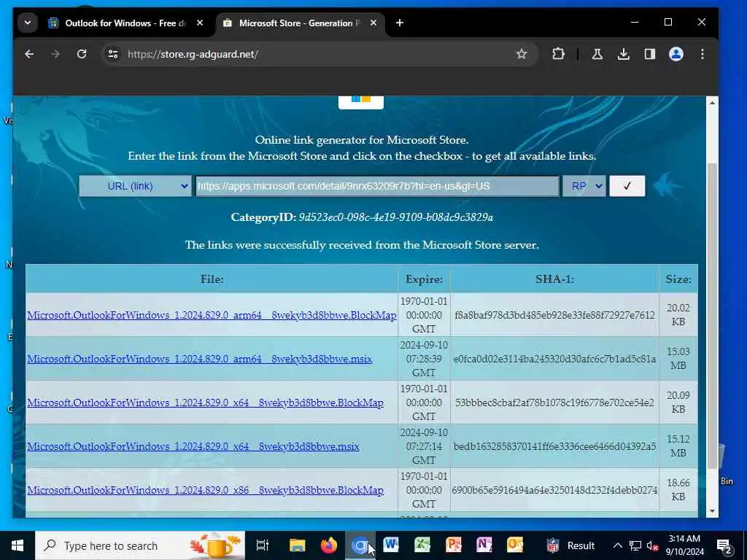Click the checkmark generate button

(627, 186)
